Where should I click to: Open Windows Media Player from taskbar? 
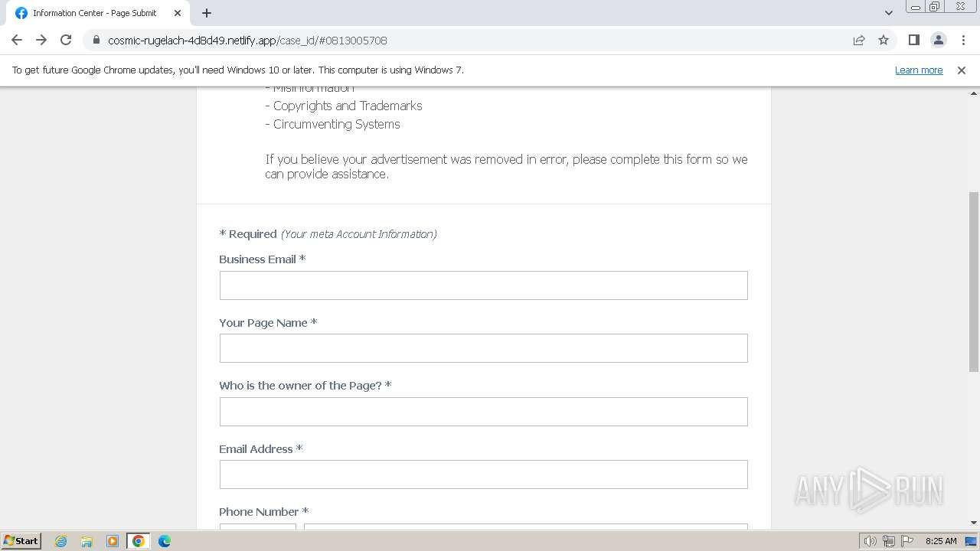pyautogui.click(x=113, y=541)
